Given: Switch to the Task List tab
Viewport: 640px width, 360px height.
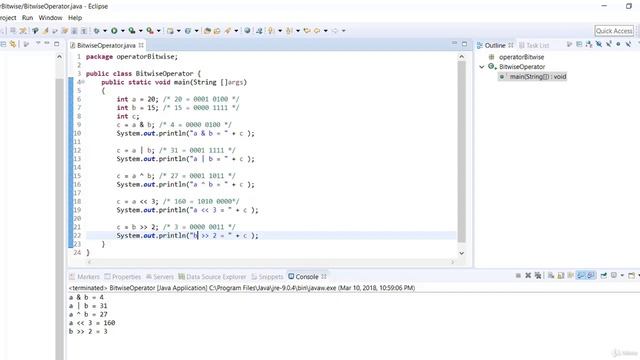Looking at the screenshot, I should tap(534, 45).
